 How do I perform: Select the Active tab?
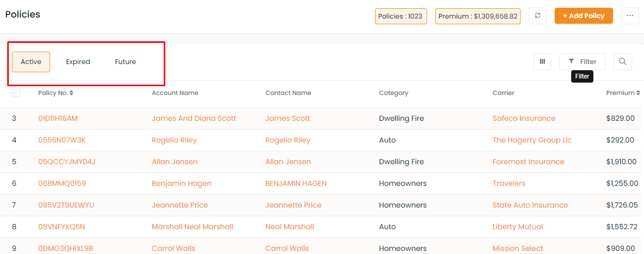click(31, 62)
